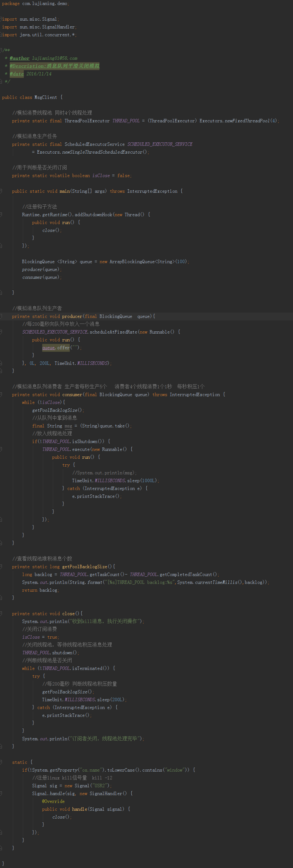Screen dimensions: 293x868
Task: Click ArrayBlockingQueue<String>(100) constructor
Action: coord(148,262)
